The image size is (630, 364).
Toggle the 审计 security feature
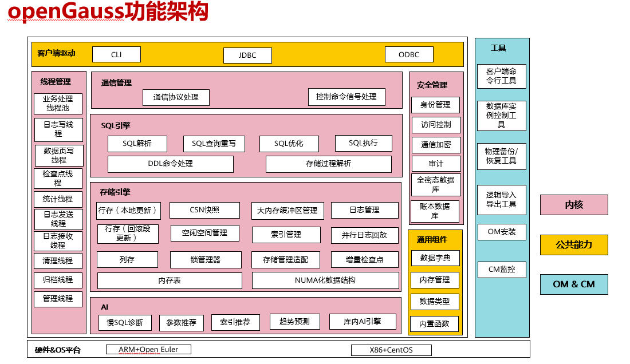[x=435, y=163]
